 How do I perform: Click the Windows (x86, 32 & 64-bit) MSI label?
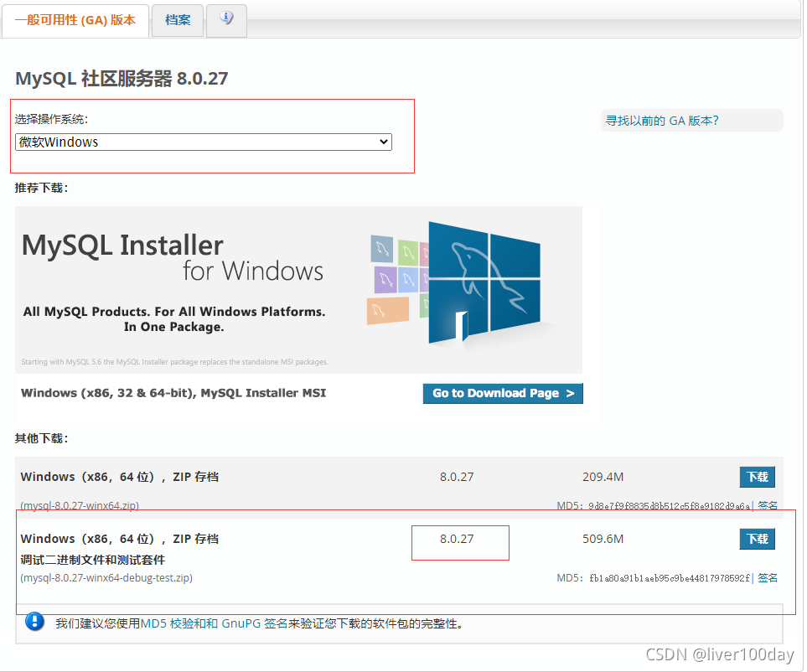173,393
